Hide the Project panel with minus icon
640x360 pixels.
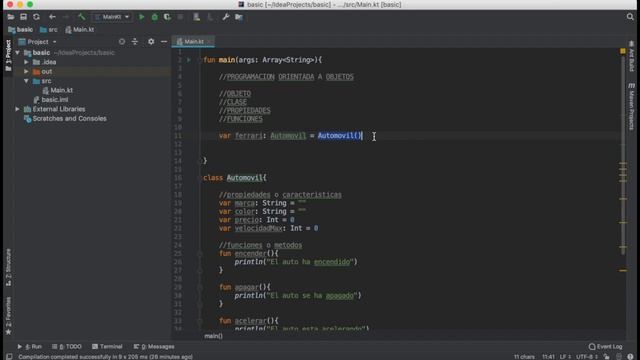[x=164, y=42]
